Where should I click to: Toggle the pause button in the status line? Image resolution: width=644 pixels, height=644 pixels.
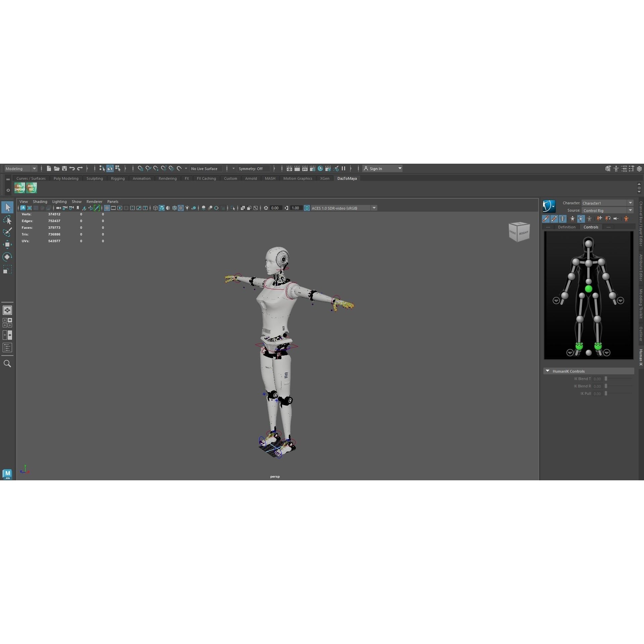pos(343,168)
